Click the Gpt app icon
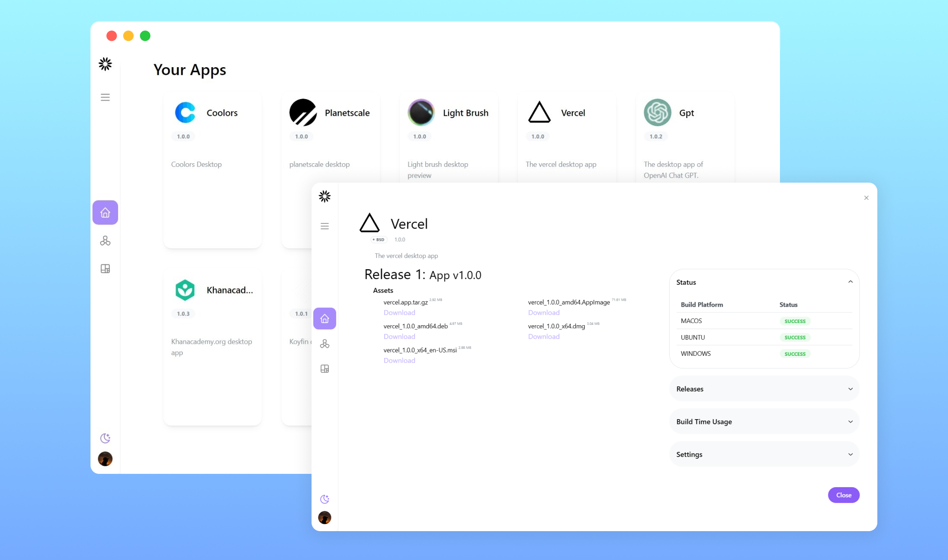Viewport: 948px width, 560px height. [x=657, y=112]
